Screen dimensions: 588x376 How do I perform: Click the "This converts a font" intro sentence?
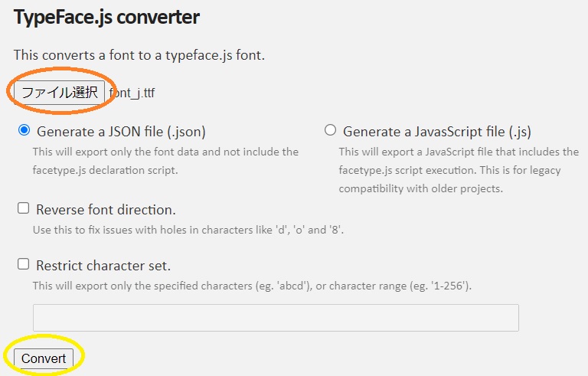139,55
